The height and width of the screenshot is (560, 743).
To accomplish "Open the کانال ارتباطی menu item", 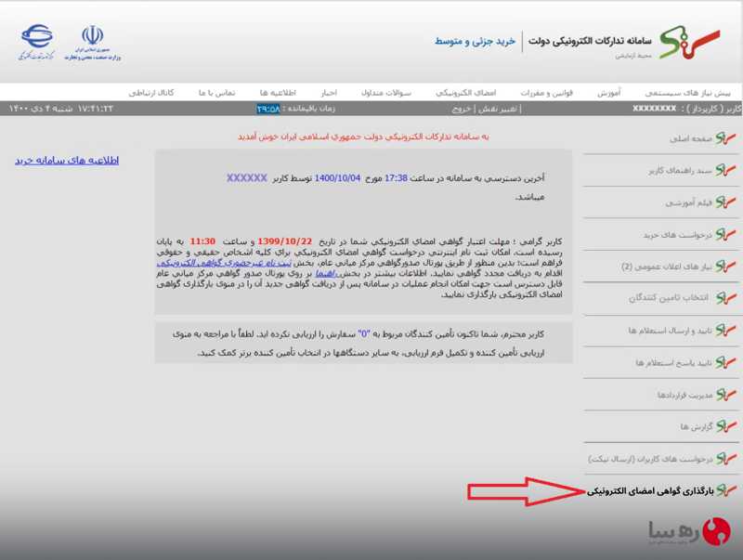I will pyautogui.click(x=151, y=93).
